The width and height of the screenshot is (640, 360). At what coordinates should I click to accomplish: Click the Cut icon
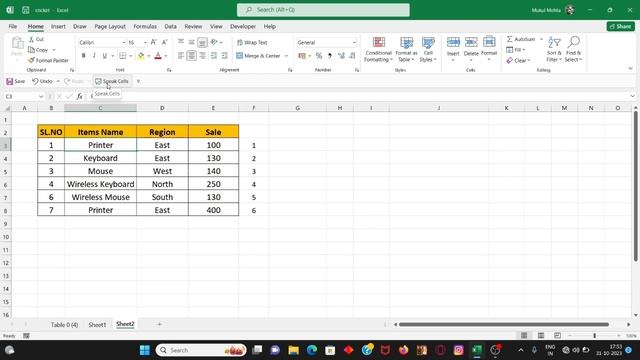pos(36,39)
